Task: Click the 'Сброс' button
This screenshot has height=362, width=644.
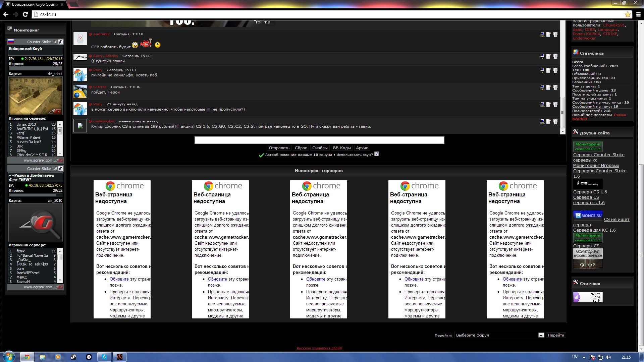Action: (301, 148)
